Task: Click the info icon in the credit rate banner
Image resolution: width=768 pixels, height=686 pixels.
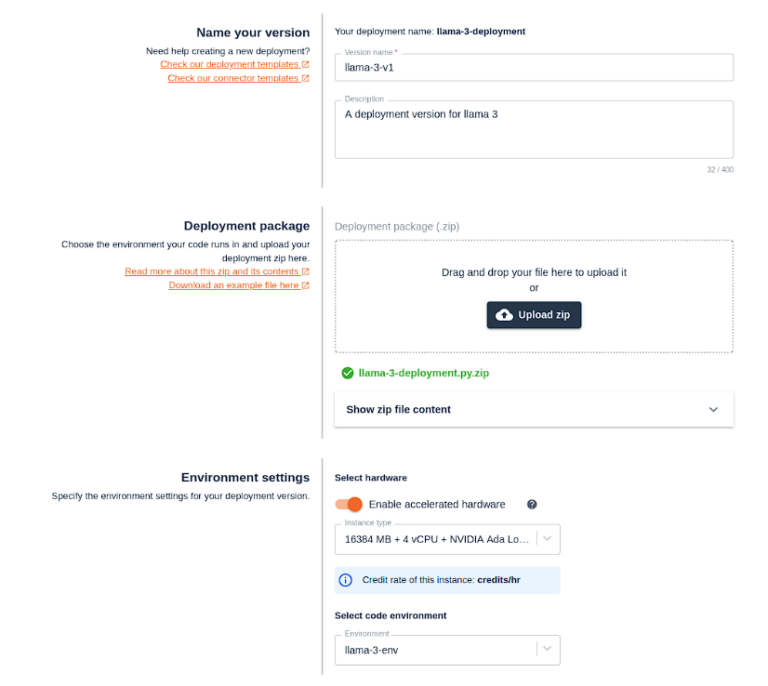Action: 345,580
